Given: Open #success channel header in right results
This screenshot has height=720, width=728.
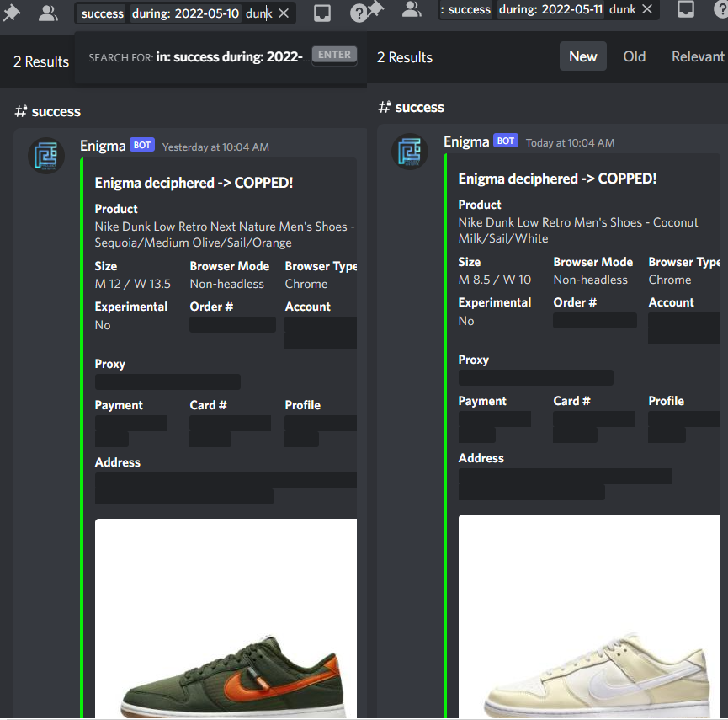Looking at the screenshot, I should [411, 107].
